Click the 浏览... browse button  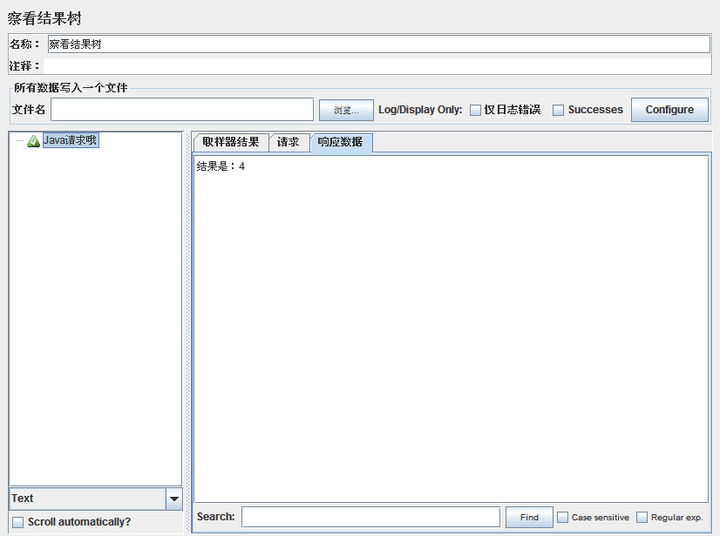point(346,110)
